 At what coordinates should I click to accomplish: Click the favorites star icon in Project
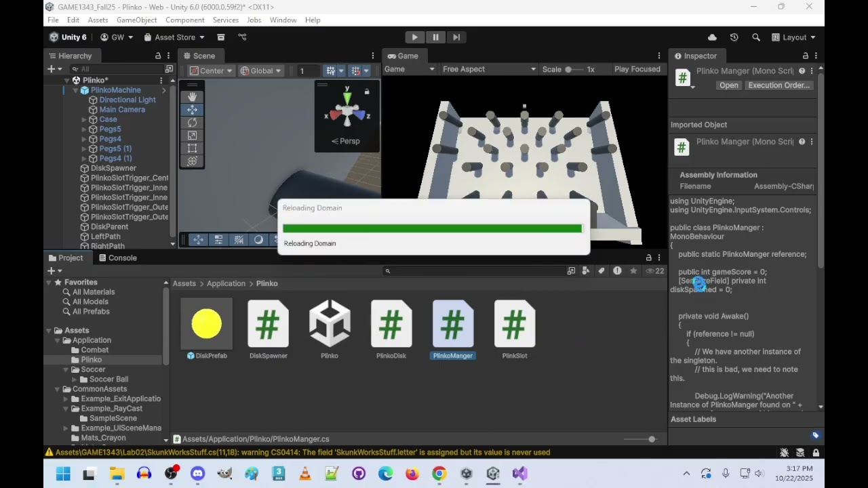pyautogui.click(x=633, y=270)
